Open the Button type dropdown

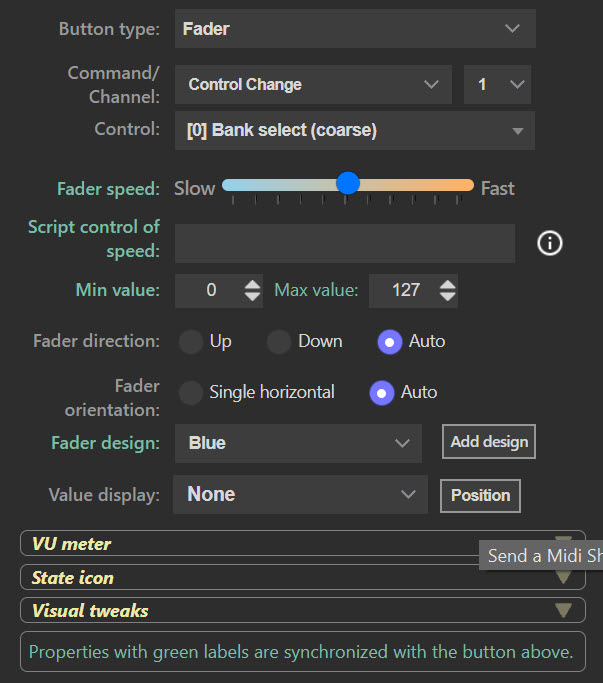(355, 29)
